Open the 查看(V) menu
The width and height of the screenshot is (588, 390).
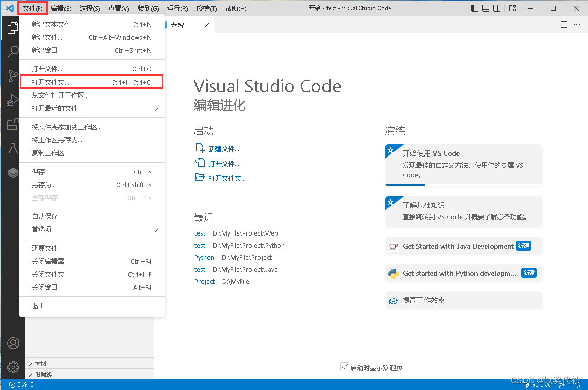[x=119, y=8]
